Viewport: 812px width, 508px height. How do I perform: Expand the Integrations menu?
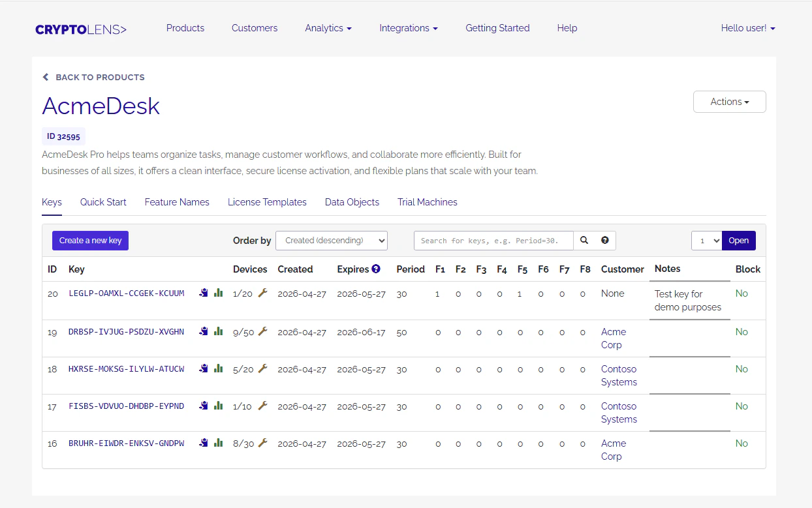pos(409,28)
